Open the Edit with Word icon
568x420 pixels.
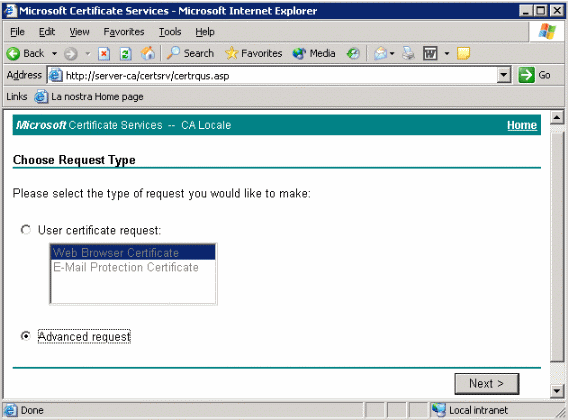click(x=430, y=54)
